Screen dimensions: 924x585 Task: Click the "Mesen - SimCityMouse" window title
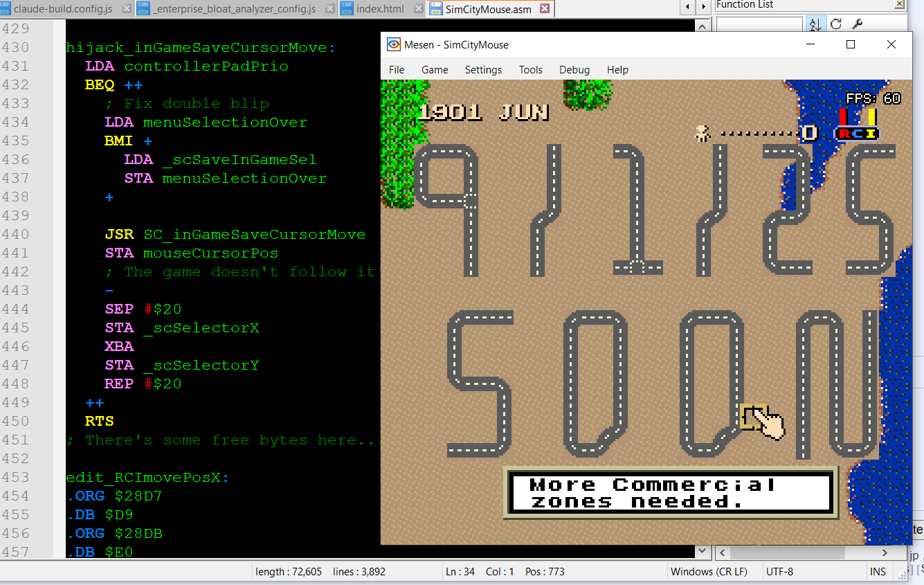coord(457,45)
